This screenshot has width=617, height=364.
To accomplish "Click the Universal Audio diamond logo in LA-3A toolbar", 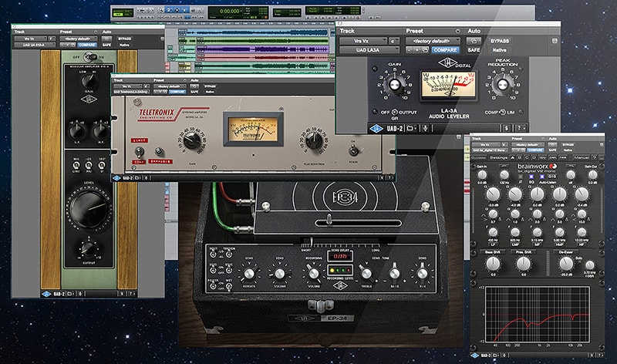I will (376, 128).
